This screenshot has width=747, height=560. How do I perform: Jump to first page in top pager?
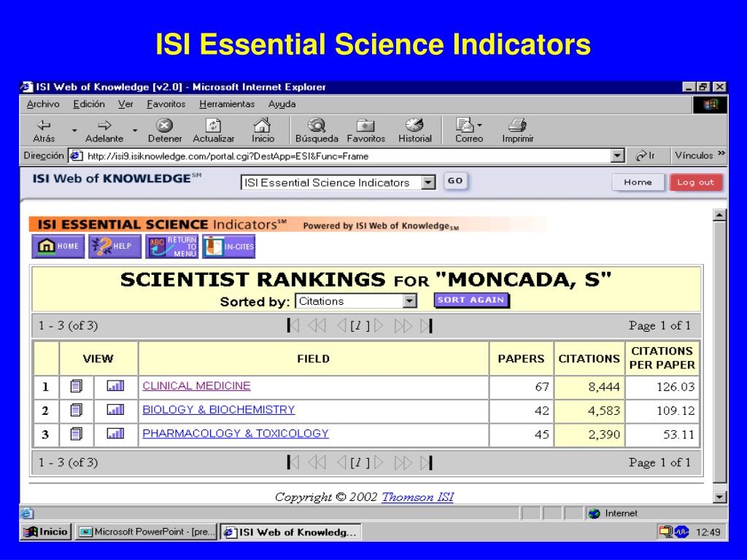(x=293, y=326)
